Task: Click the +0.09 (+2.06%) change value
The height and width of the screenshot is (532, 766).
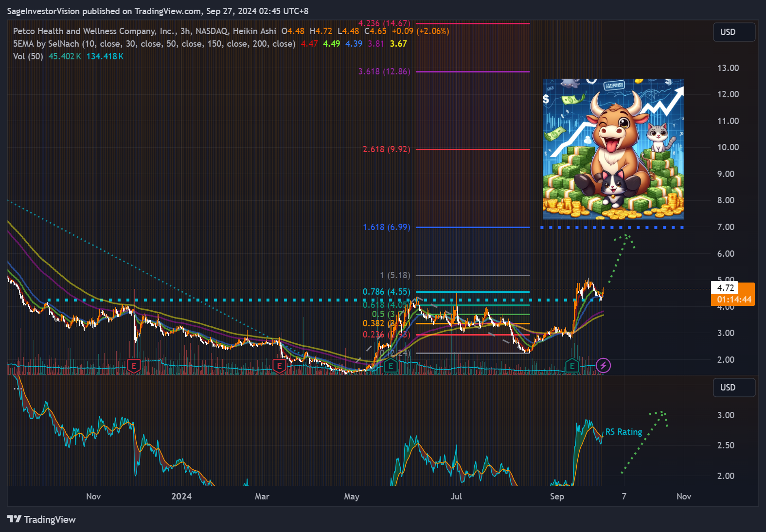Action: coord(421,31)
